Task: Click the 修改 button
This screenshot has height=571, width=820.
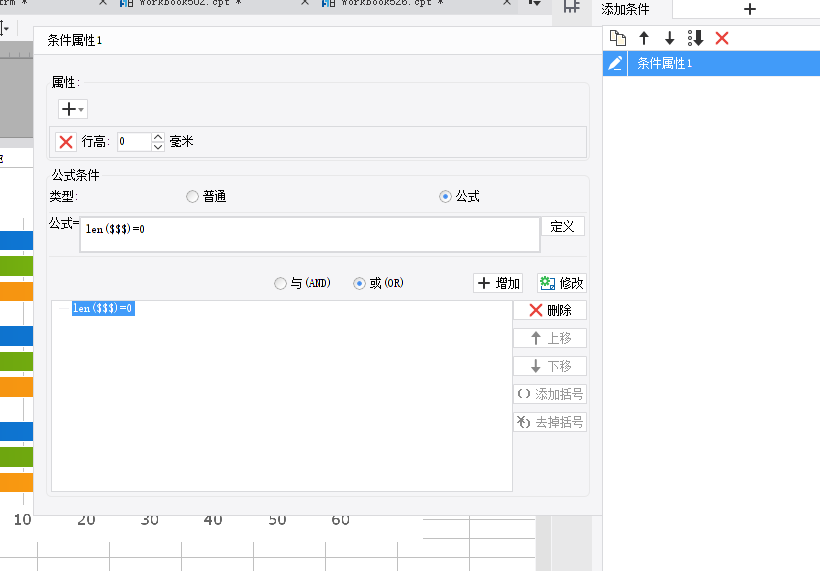Action: pos(562,283)
